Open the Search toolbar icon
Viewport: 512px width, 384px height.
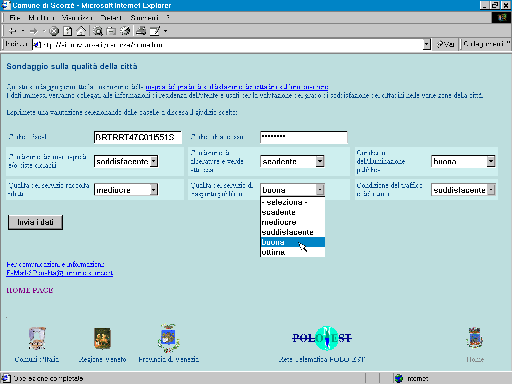pyautogui.click(x=98, y=31)
